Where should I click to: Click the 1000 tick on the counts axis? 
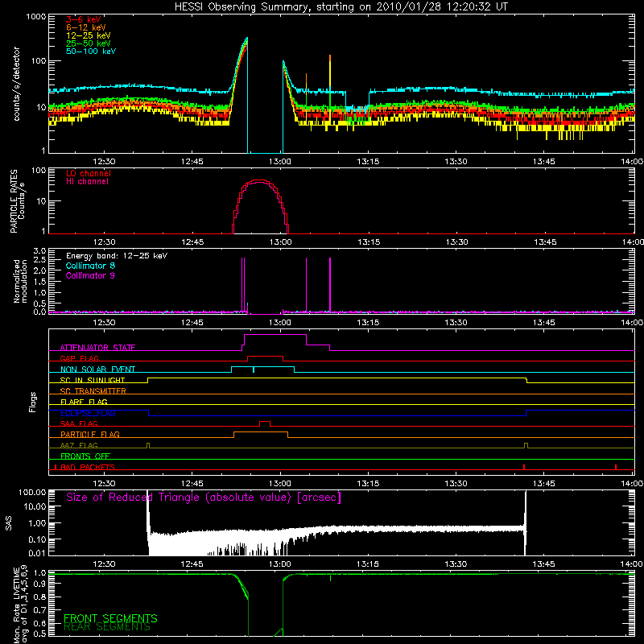click(x=36, y=17)
